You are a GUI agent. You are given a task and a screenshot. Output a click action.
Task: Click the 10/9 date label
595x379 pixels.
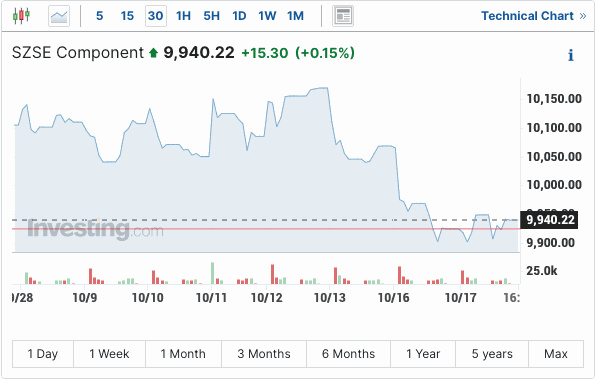(85, 297)
